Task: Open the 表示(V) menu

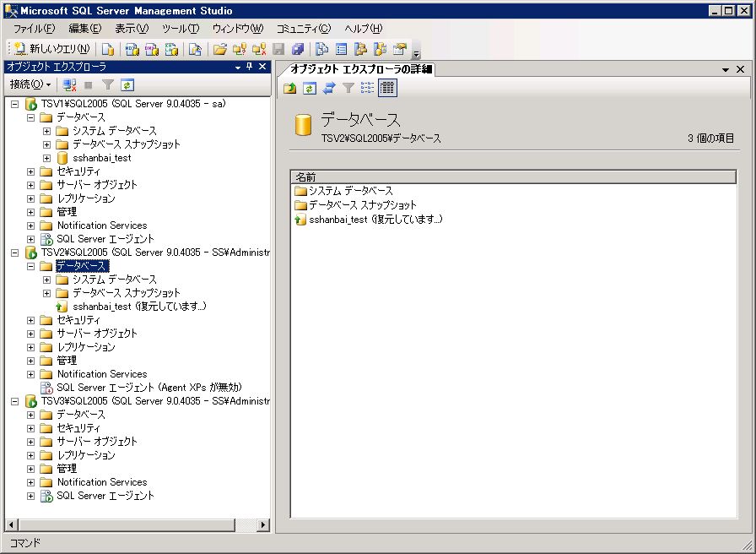Action: click(x=132, y=29)
